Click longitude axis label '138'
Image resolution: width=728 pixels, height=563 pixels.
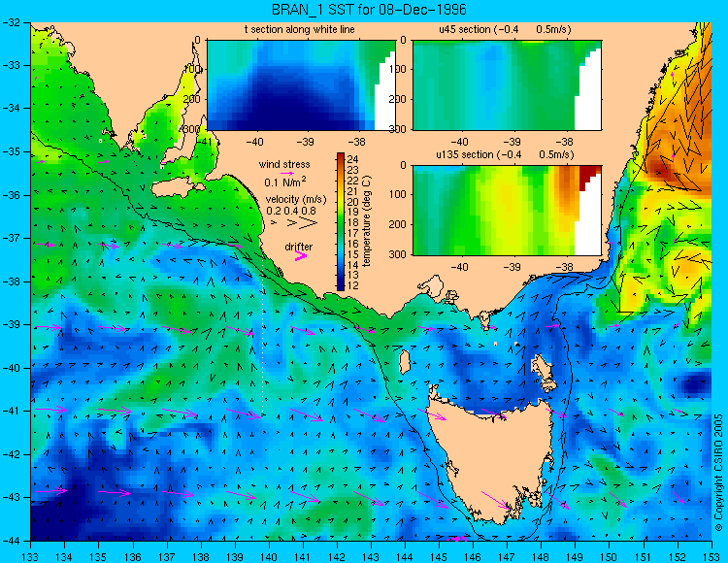(201, 556)
